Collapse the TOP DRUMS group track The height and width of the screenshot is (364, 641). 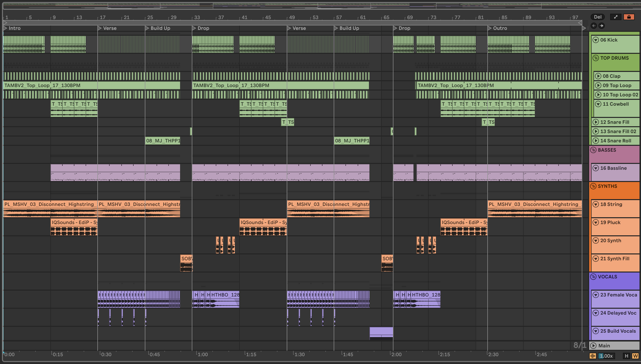point(596,58)
